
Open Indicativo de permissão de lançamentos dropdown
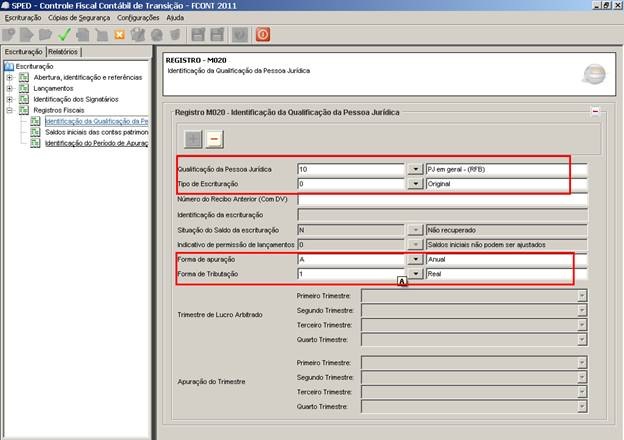point(415,245)
